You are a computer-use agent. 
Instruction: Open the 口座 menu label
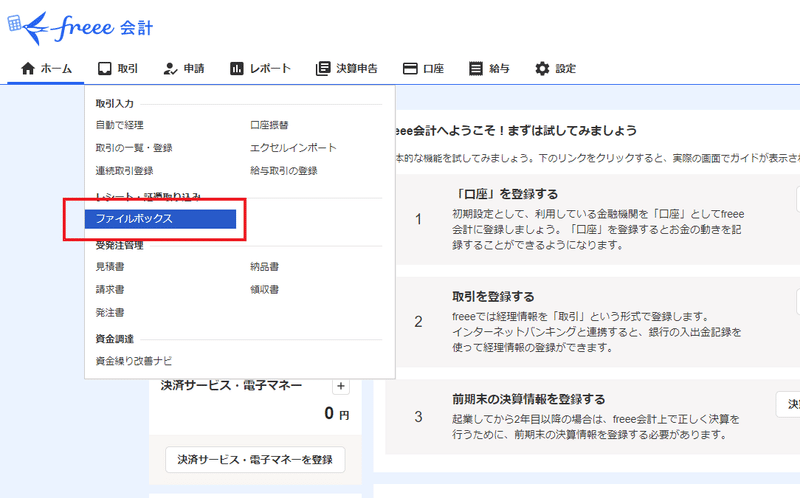[x=433, y=68]
